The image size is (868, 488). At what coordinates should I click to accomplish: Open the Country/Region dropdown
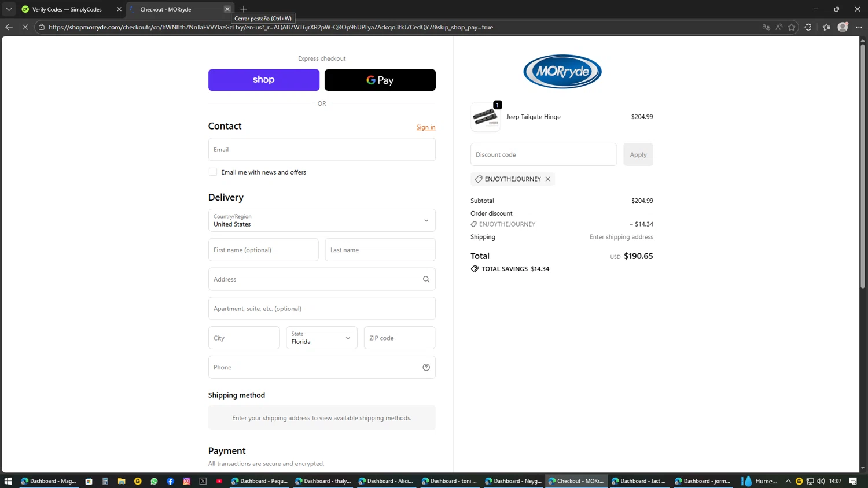[x=322, y=220]
